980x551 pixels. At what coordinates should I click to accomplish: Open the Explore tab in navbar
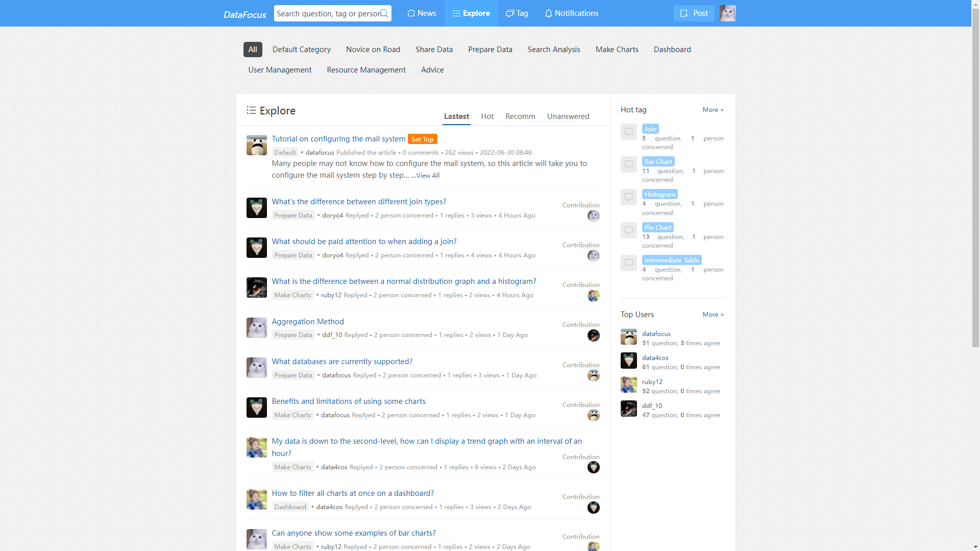471,13
